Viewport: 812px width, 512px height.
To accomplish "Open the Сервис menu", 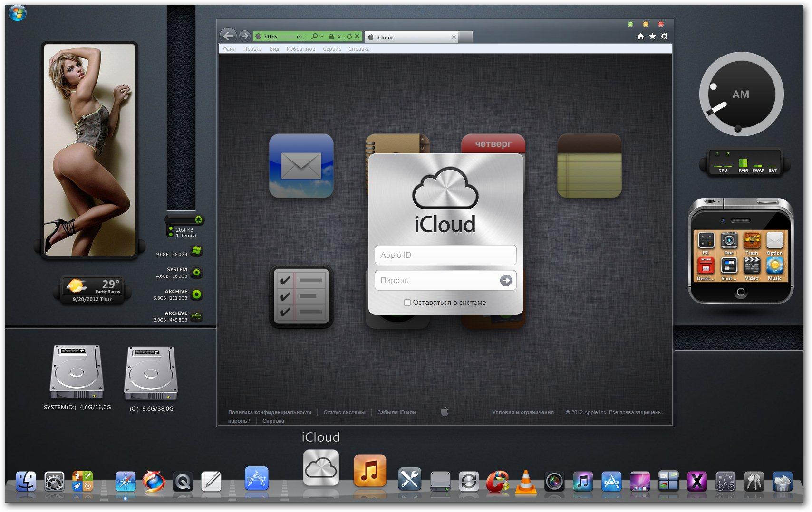I will tap(332, 49).
